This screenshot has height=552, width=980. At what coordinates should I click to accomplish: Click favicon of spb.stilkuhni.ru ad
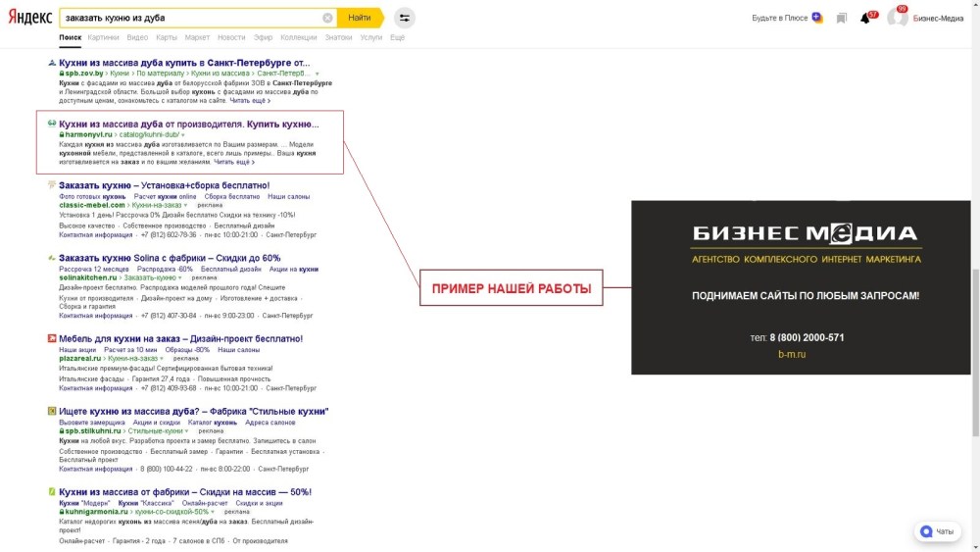52,411
